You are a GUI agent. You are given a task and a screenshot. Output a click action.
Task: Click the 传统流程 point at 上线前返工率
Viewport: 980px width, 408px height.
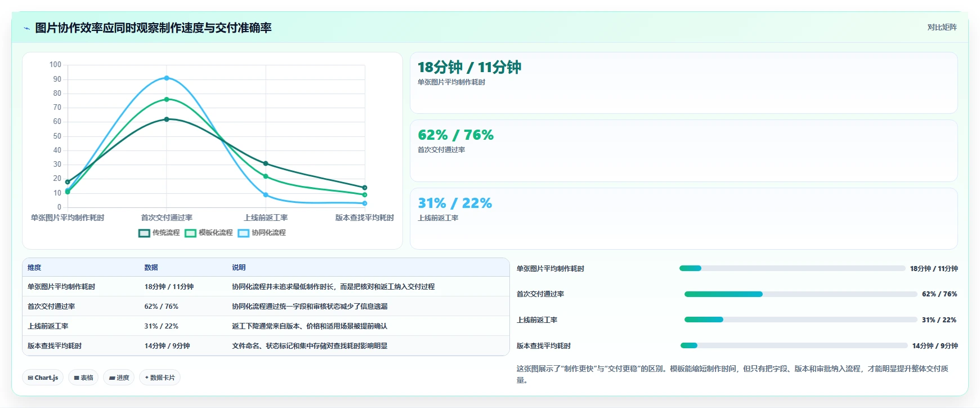tap(266, 163)
